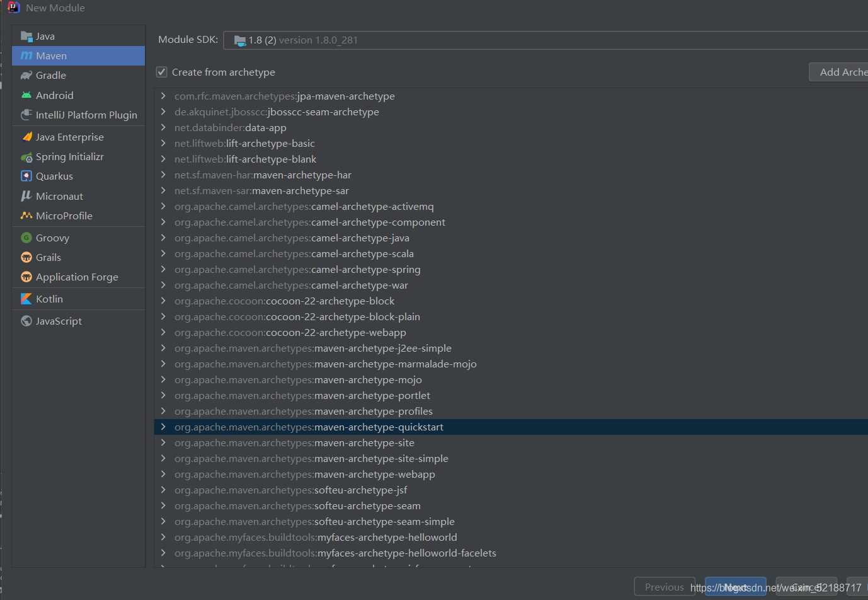
Task: Click the Java Enterprise icon
Action: coord(26,137)
